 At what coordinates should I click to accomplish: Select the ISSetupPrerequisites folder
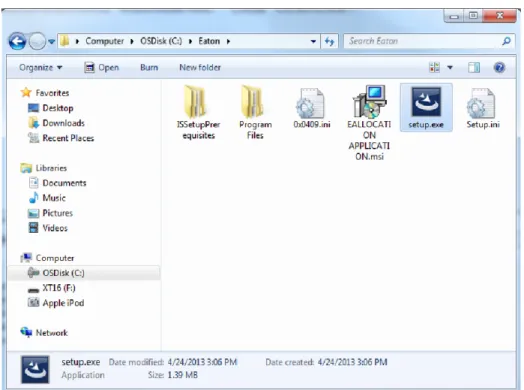199,112
